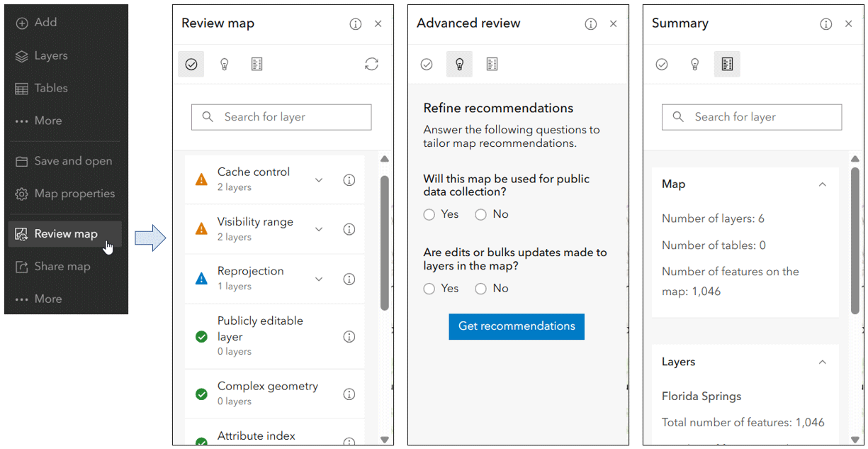Select checkmark review tab in Review map panel

point(191,65)
